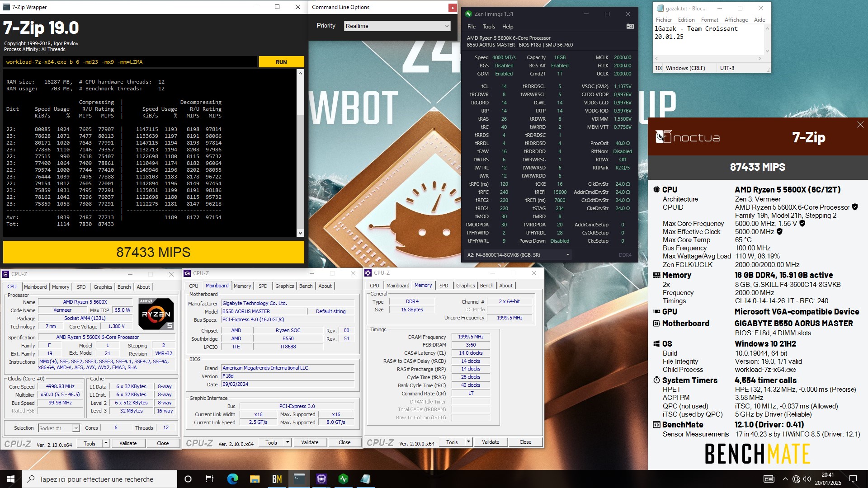Click the verified shield beside Max Core Frequency
This screenshot has height=488, width=868.
pos(802,223)
